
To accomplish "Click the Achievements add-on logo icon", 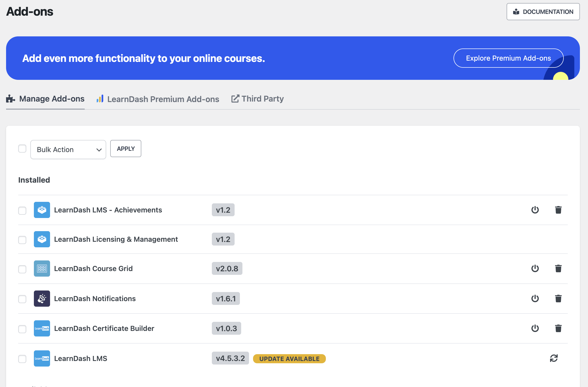I will click(x=42, y=210).
